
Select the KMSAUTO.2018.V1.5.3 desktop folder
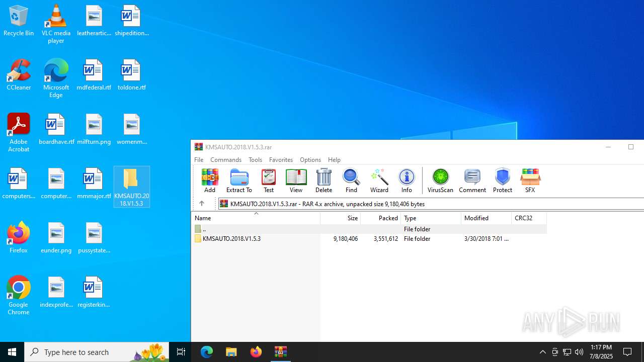click(x=132, y=187)
